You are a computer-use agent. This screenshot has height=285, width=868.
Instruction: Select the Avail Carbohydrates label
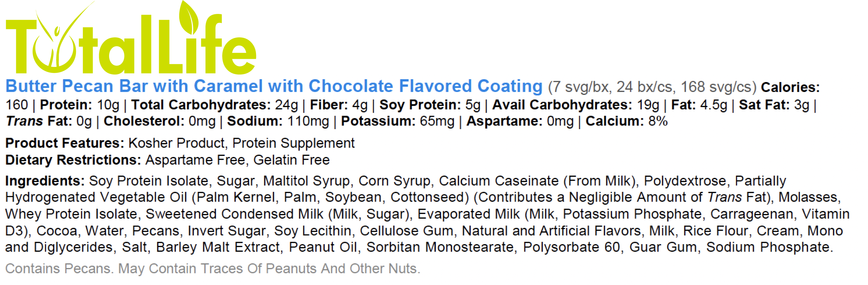562,105
